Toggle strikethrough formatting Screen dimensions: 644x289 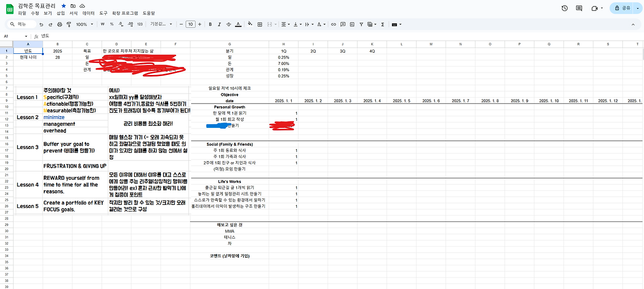[x=229, y=24]
